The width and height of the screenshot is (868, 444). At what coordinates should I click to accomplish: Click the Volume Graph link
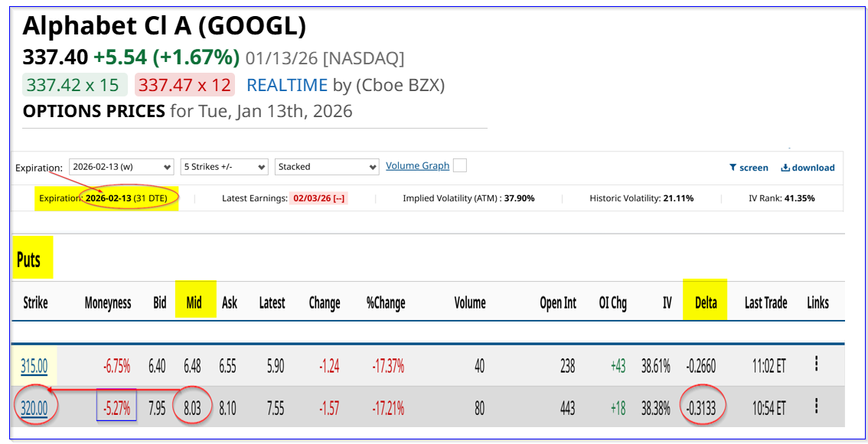[x=417, y=165]
